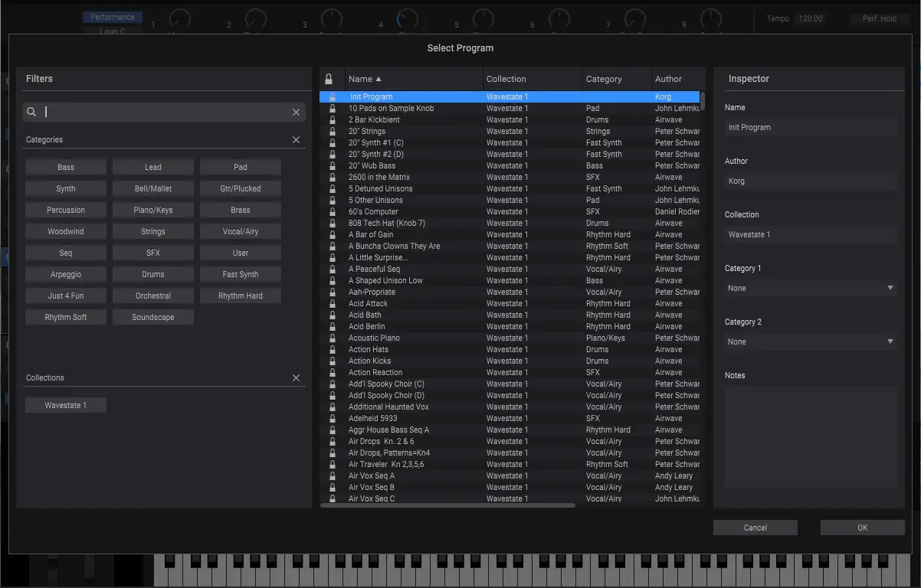Click lock icon of Acid Bath row
Image resolution: width=921 pixels, height=588 pixels.
tap(333, 315)
